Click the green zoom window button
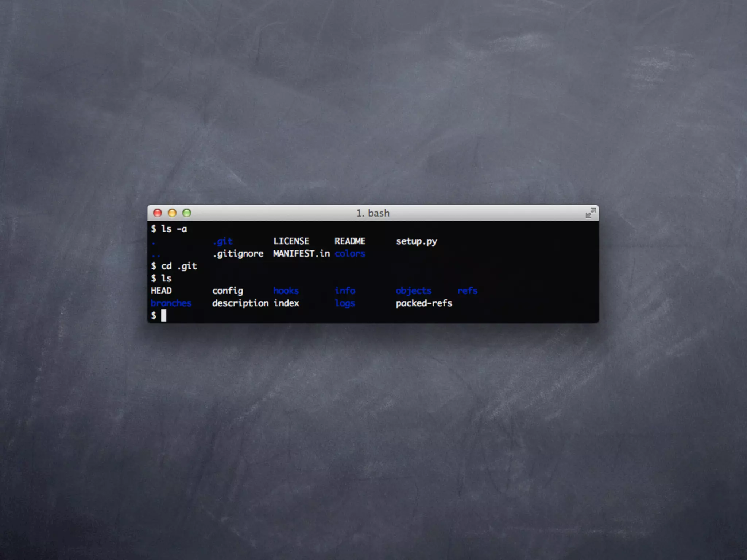The image size is (747, 560). pyautogui.click(x=187, y=213)
